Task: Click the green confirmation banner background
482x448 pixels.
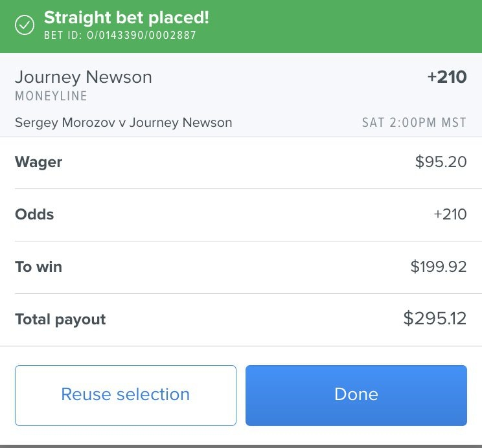Action: (338, 27)
